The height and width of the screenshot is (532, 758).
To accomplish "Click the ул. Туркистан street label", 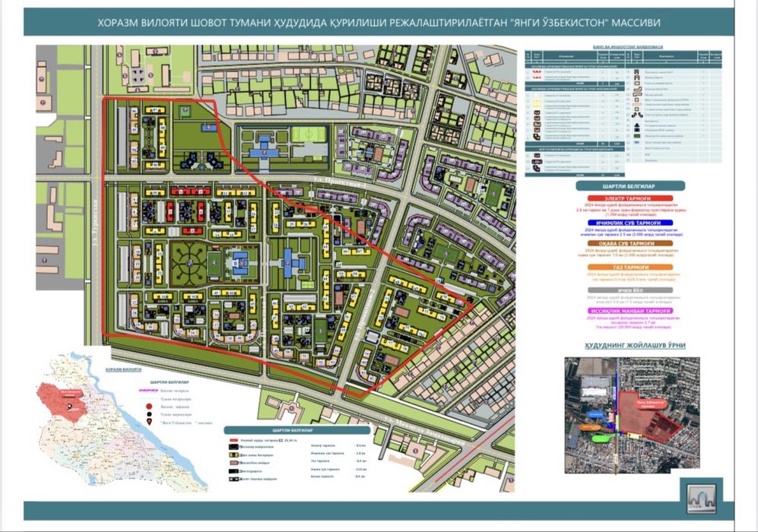I will pos(95,221).
